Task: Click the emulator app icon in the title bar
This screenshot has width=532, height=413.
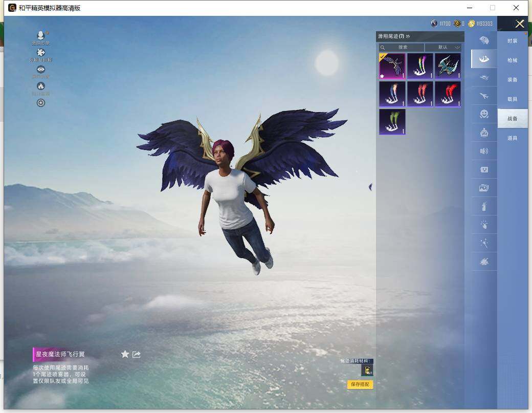Action: click(x=12, y=8)
